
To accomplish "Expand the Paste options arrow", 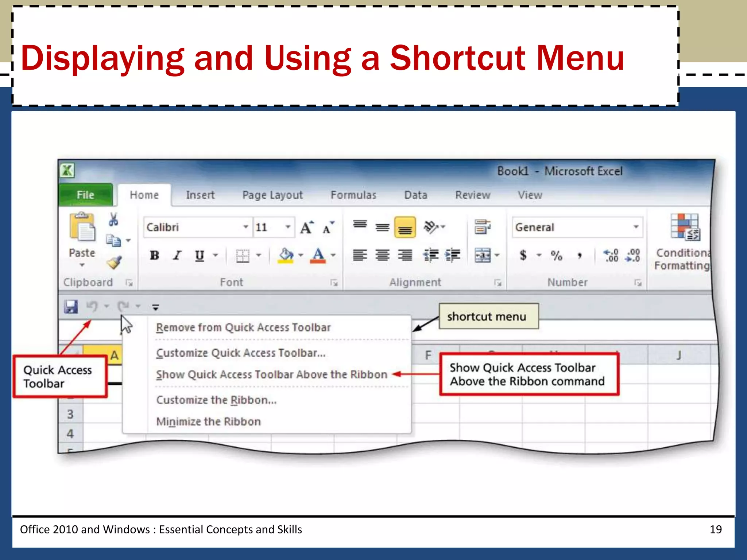I will click(x=82, y=265).
